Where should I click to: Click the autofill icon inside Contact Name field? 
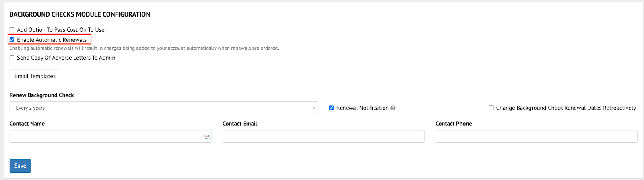point(207,137)
